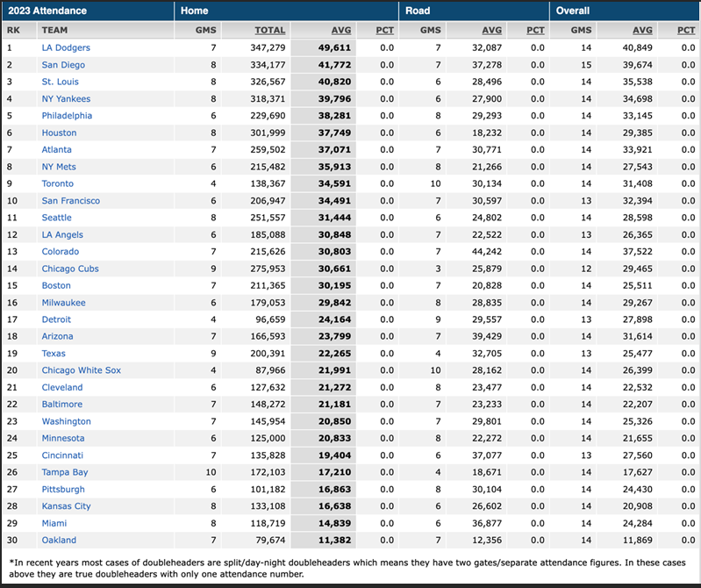This screenshot has width=701, height=588.
Task: Open the Milwaukee team link
Action: coord(63,303)
